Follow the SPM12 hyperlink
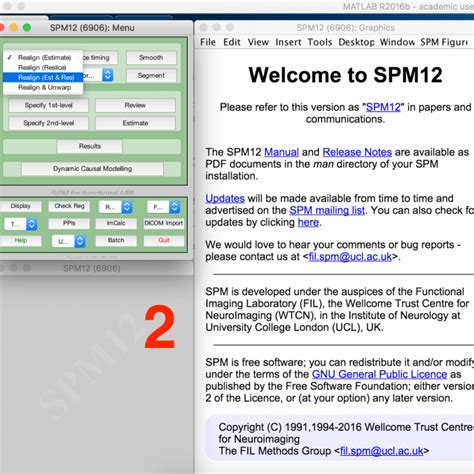 [x=383, y=107]
